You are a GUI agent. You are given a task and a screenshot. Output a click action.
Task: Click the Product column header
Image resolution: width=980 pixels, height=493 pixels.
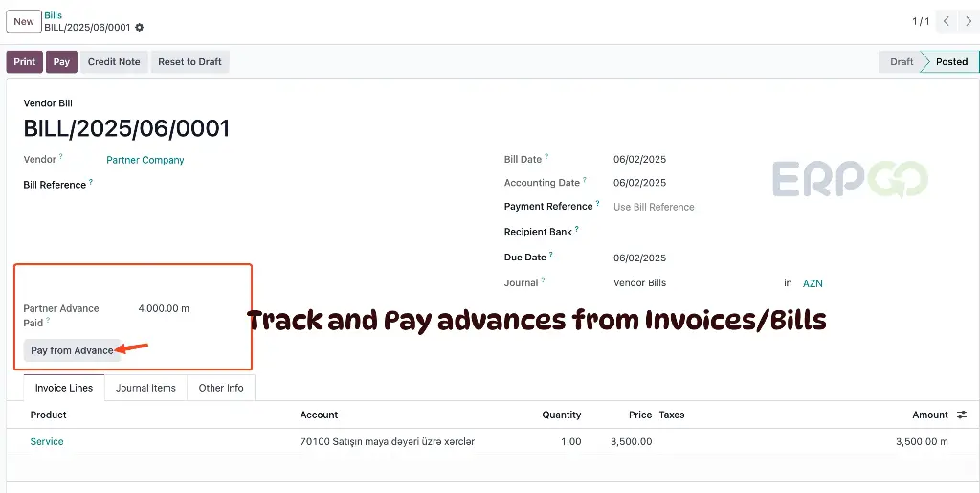pyautogui.click(x=48, y=415)
